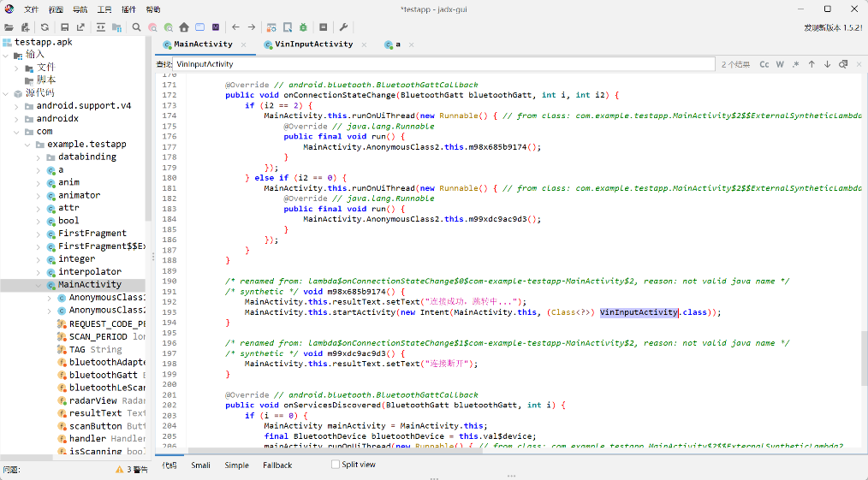Switch to the Fallback code view
The width and height of the screenshot is (868, 480).
277,465
